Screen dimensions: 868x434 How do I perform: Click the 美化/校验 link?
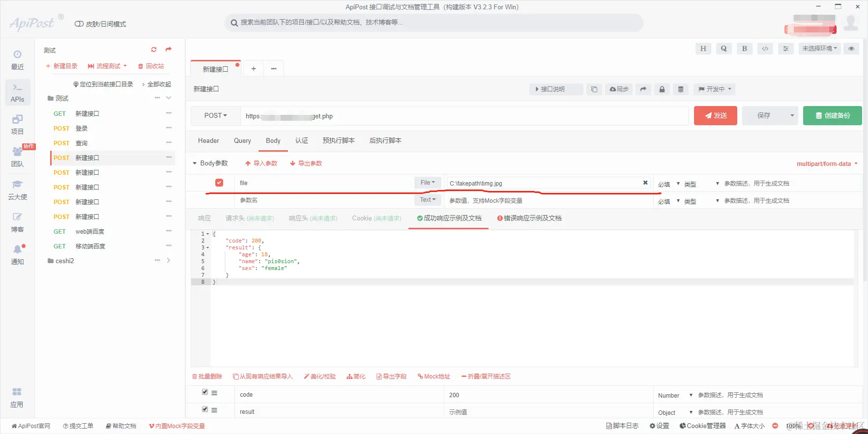coord(319,377)
